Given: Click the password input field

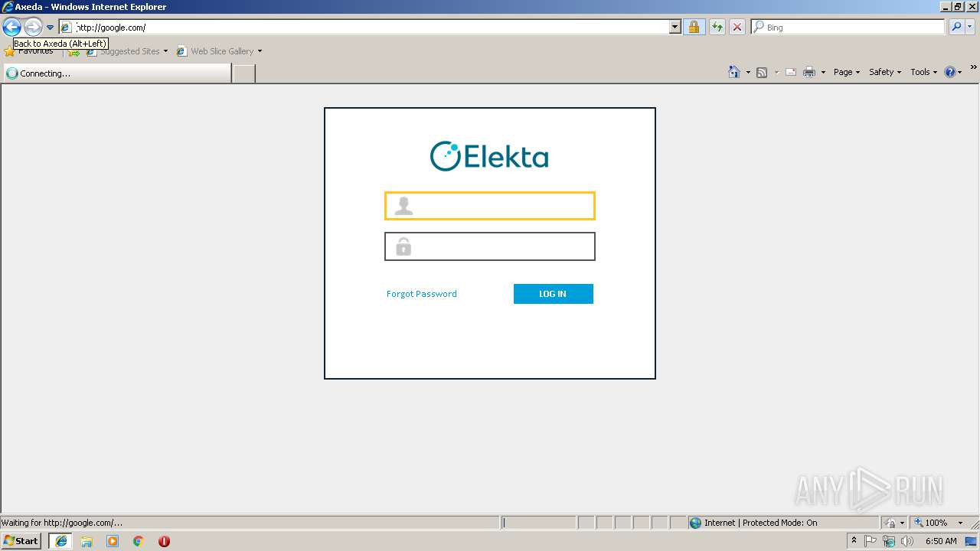Looking at the screenshot, I should tap(490, 246).
